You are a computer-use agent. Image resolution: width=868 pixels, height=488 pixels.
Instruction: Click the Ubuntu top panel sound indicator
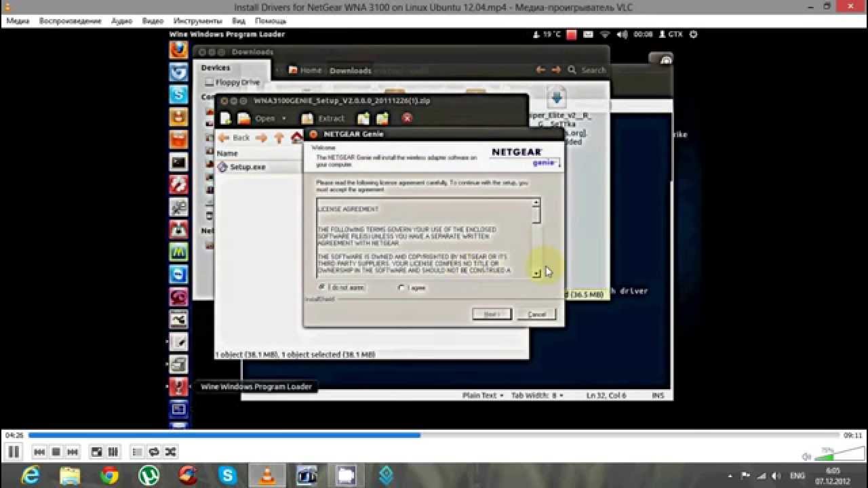(x=623, y=34)
